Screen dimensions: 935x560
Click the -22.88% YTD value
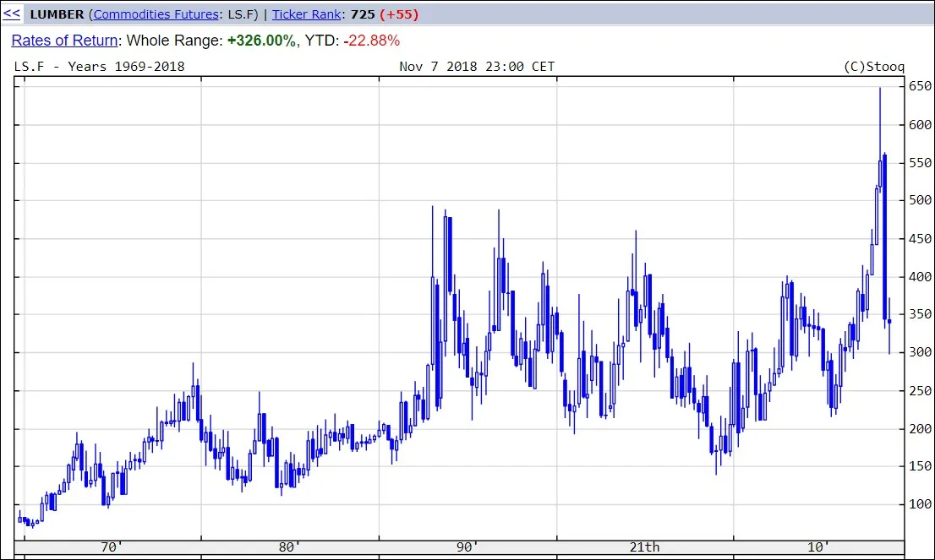tap(371, 41)
